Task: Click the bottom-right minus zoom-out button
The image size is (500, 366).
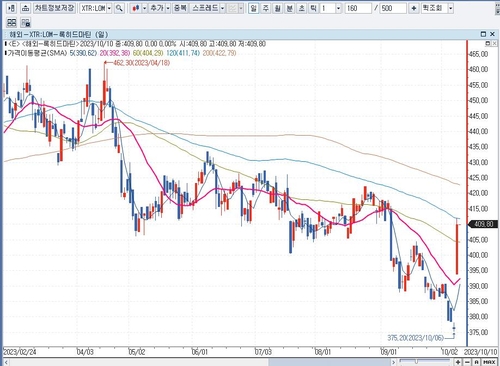Action: click(468, 362)
